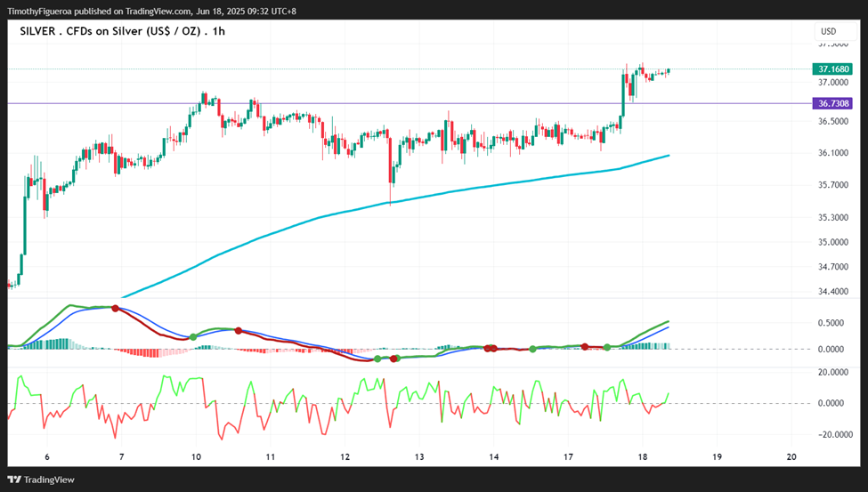Click the 35.0000 price axis label
This screenshot has height=492, width=868.
pos(833,242)
